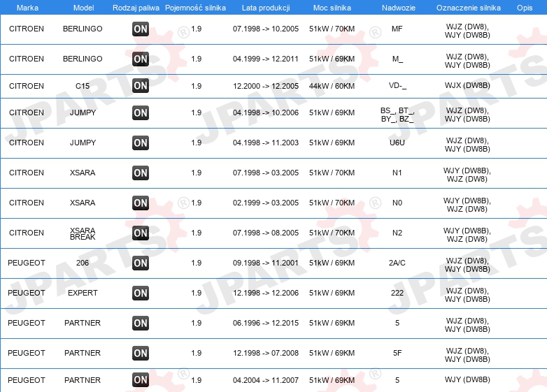547x392 pixels.
Task: Click the ON icon in Partner 06.1996 row
Action: coord(141,323)
